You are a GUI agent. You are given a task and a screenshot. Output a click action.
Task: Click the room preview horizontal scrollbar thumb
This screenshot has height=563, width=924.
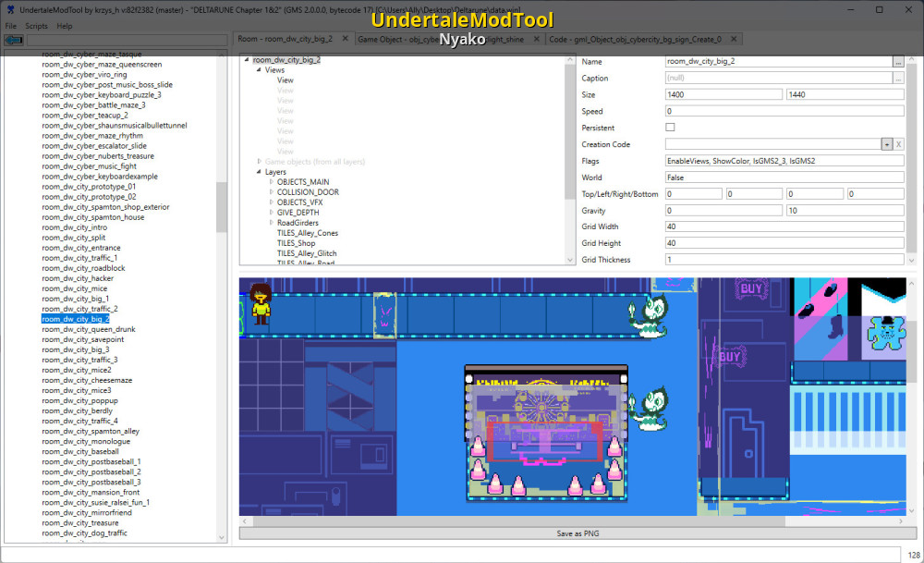(x=518, y=521)
